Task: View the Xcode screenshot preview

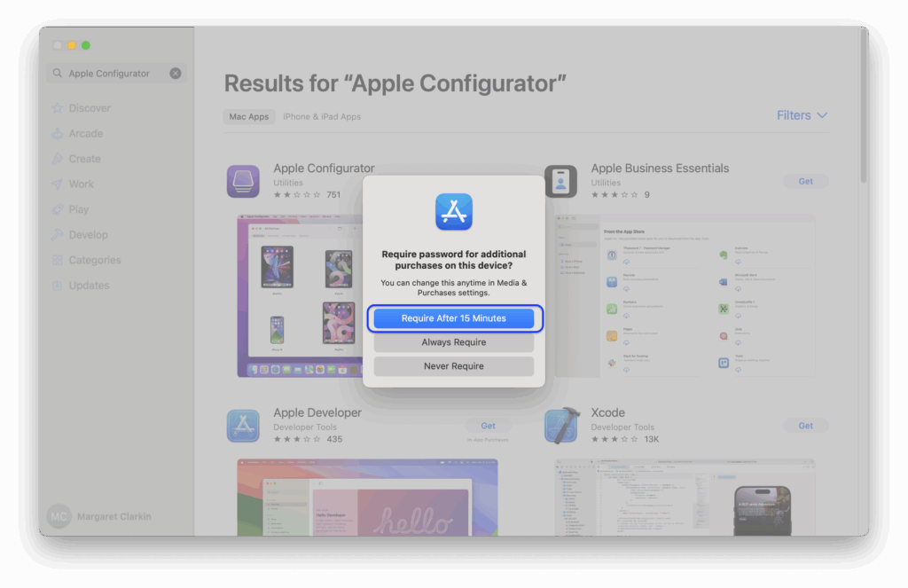Action: [x=685, y=497]
